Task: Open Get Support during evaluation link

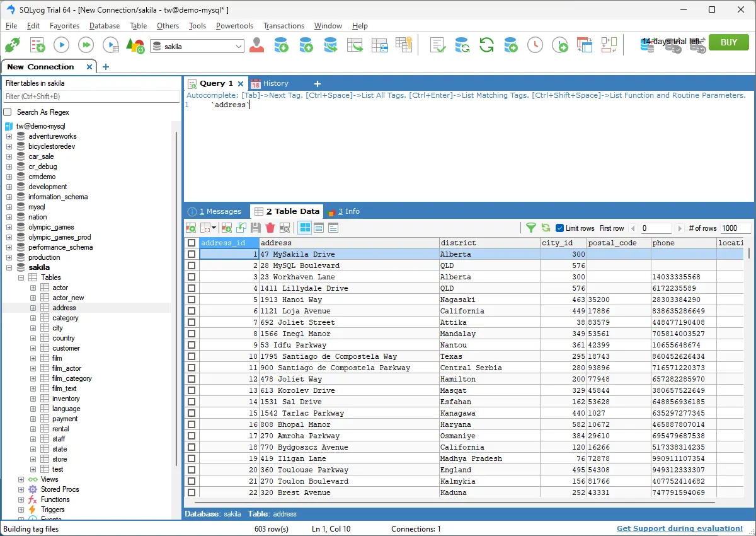Action: coord(679,528)
